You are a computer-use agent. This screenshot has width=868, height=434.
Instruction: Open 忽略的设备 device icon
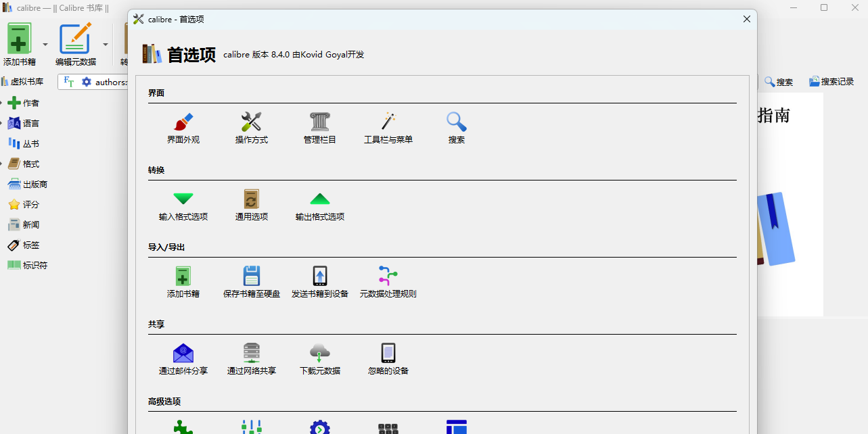pos(388,354)
